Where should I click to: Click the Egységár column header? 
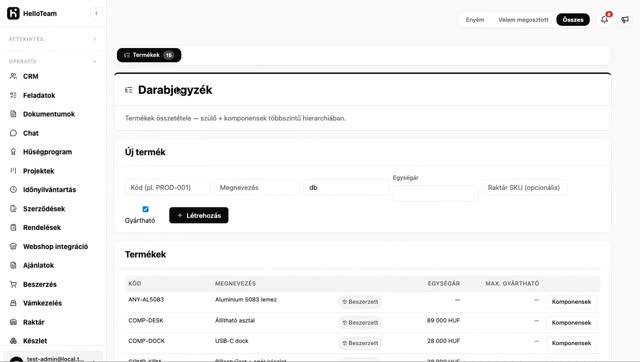pos(444,283)
